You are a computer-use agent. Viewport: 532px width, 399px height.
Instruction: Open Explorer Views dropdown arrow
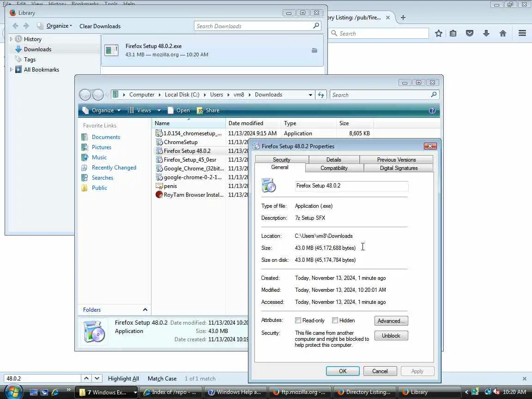point(159,110)
